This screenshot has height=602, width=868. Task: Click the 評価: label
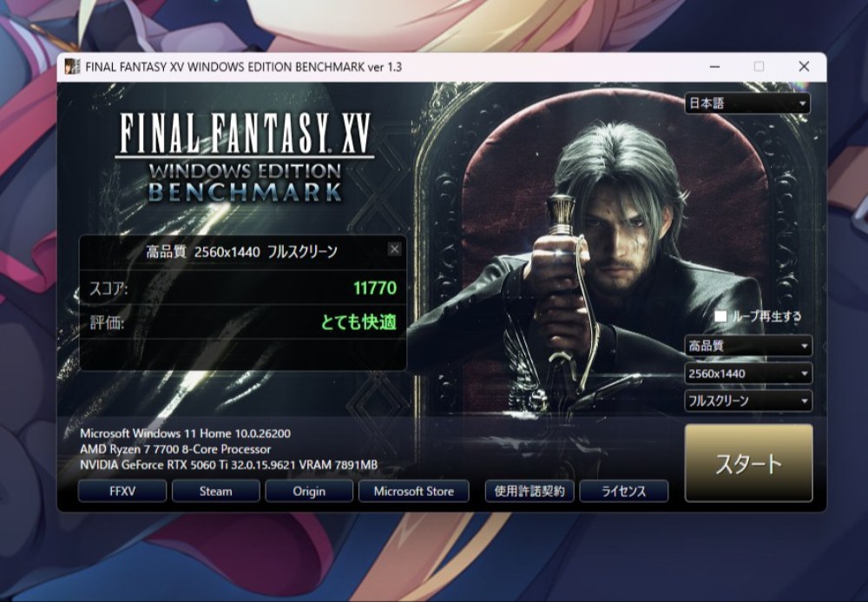coord(107,323)
